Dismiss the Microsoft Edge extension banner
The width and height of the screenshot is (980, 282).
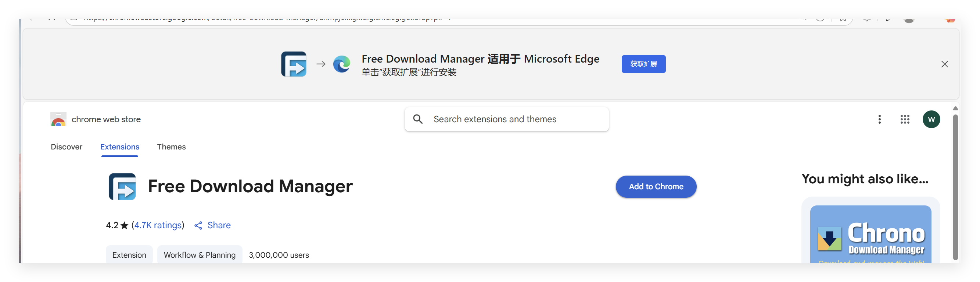coord(944,64)
